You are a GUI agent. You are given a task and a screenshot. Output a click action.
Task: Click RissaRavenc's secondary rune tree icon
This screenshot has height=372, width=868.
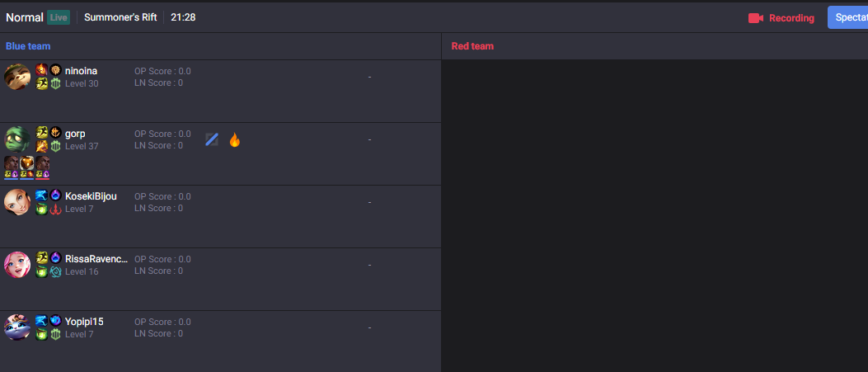tap(55, 271)
